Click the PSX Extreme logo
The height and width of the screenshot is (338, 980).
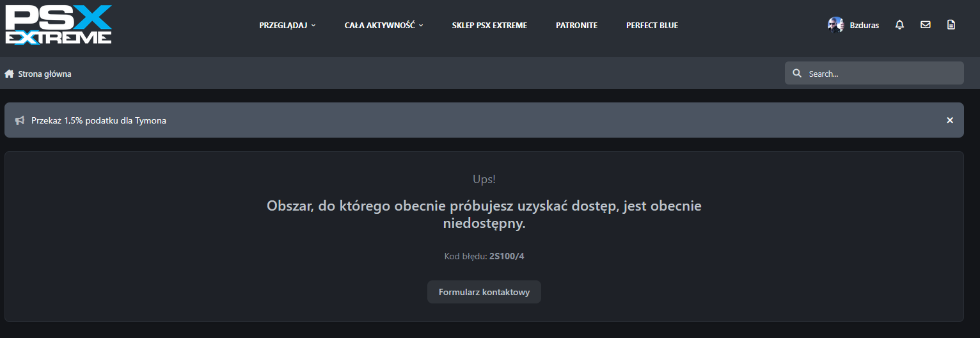[58, 25]
